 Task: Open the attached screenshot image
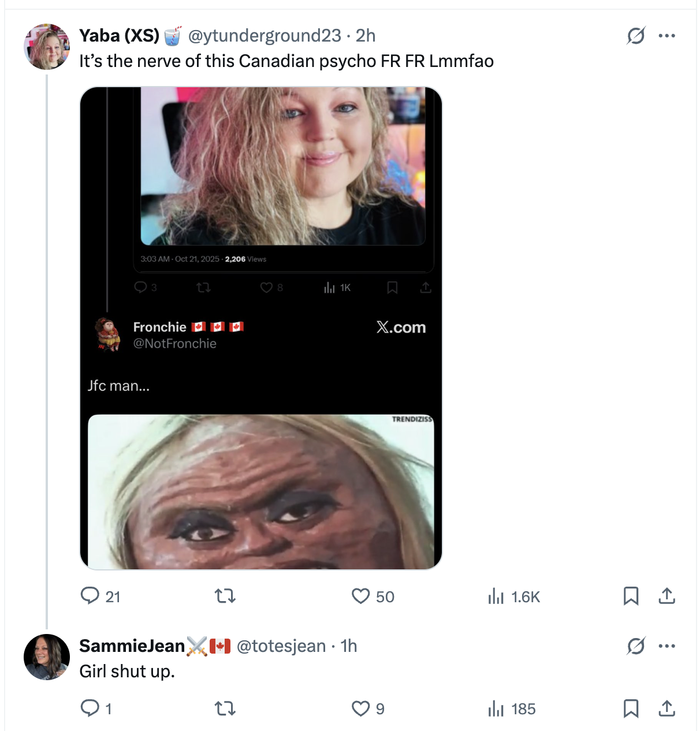coord(261,328)
